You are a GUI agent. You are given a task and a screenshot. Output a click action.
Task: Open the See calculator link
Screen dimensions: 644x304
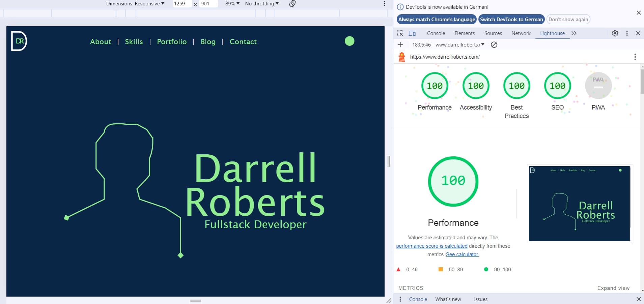click(462, 254)
